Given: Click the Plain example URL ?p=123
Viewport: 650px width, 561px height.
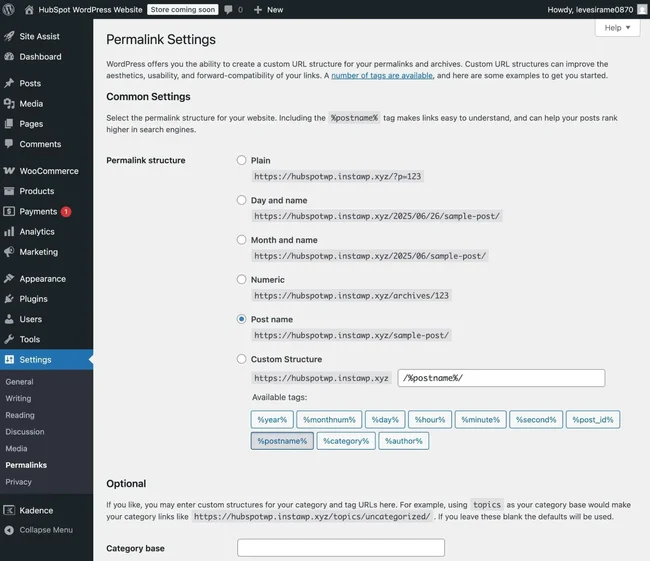Looking at the screenshot, I should point(338,176).
